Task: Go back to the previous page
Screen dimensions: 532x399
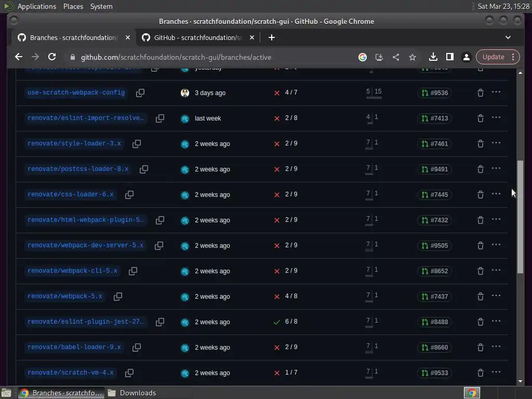Action: pos(19,57)
